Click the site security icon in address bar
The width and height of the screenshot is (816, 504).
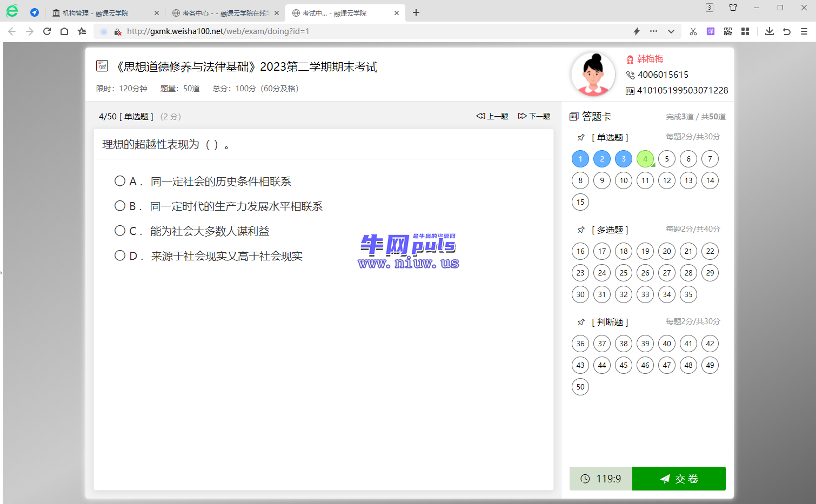pyautogui.click(x=118, y=31)
